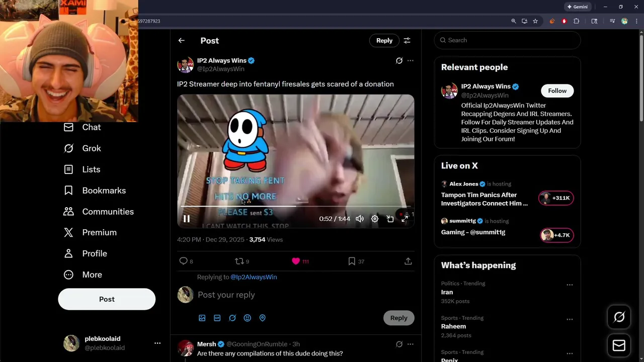Open Lists in sidebar

[82, 169]
